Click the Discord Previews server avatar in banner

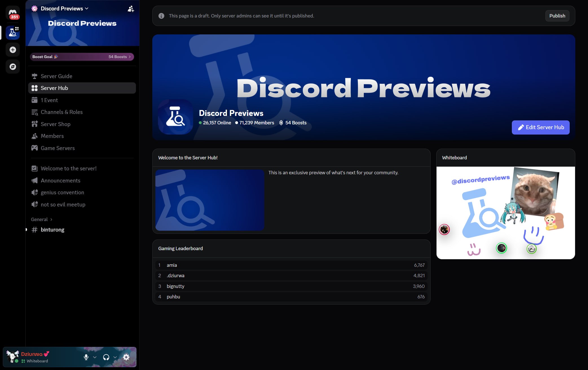[x=175, y=117]
